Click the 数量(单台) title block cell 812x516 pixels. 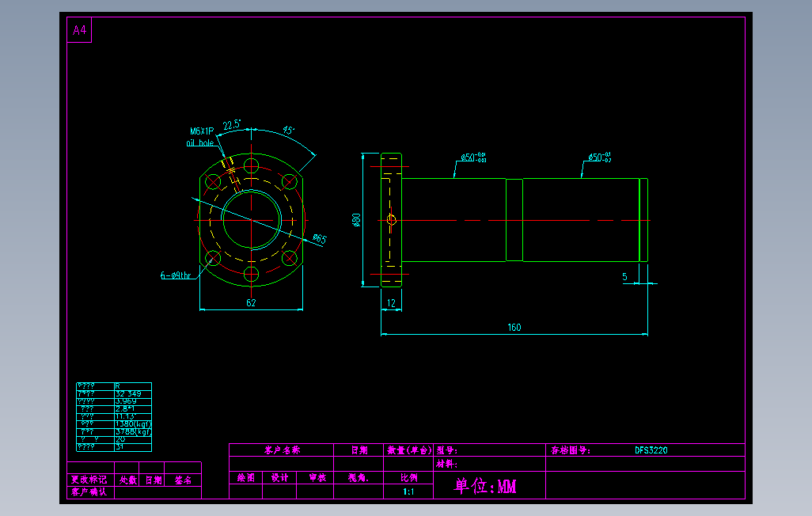click(409, 450)
